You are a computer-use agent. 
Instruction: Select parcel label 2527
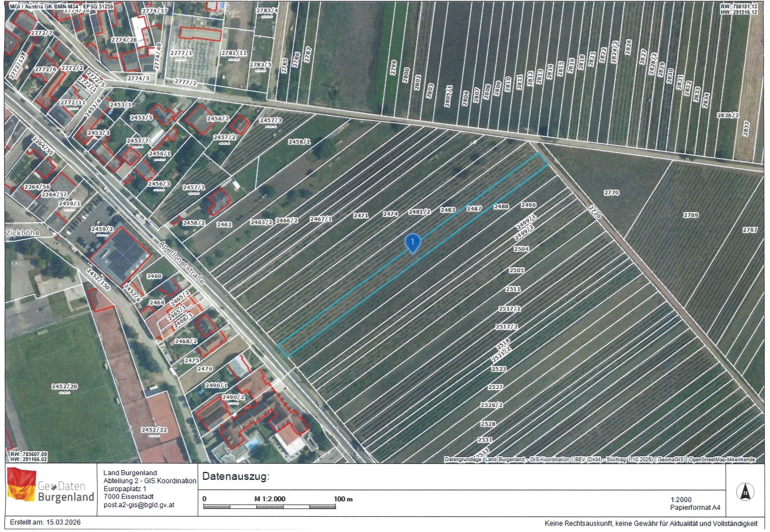click(495, 387)
